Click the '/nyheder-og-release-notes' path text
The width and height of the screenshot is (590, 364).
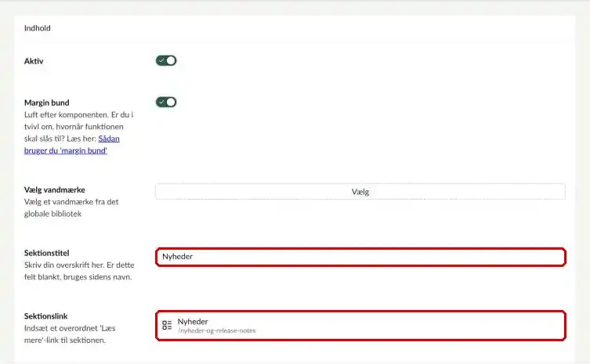(x=217, y=331)
